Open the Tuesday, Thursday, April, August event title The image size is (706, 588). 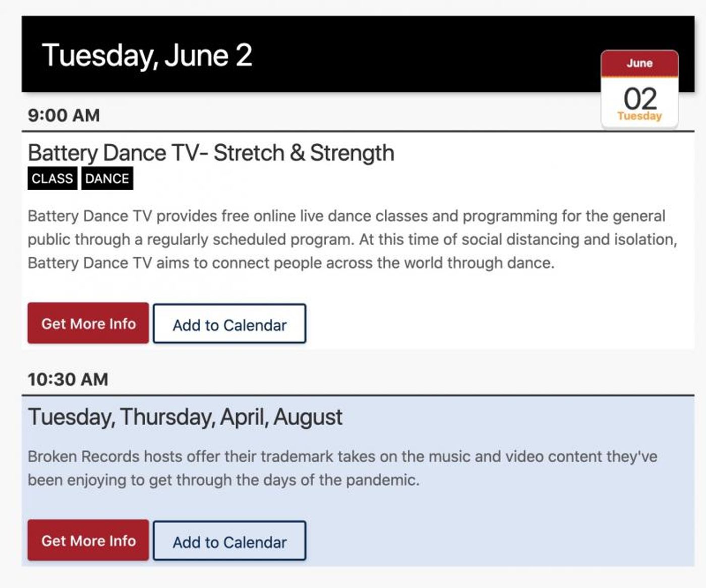tap(186, 417)
